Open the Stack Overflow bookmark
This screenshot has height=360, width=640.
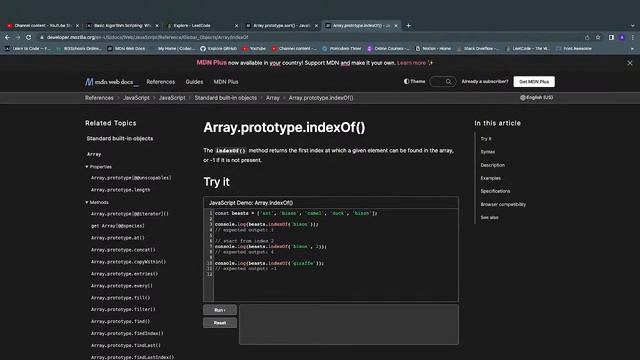pyautogui.click(x=478, y=48)
